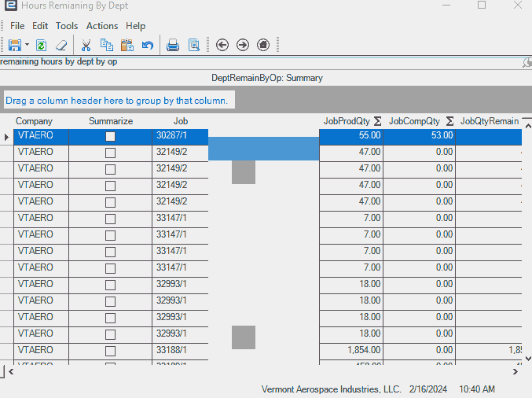Select JobProdQty cell 55.00
Image resolution: width=532 pixels, height=398 pixels.
pyautogui.click(x=351, y=137)
